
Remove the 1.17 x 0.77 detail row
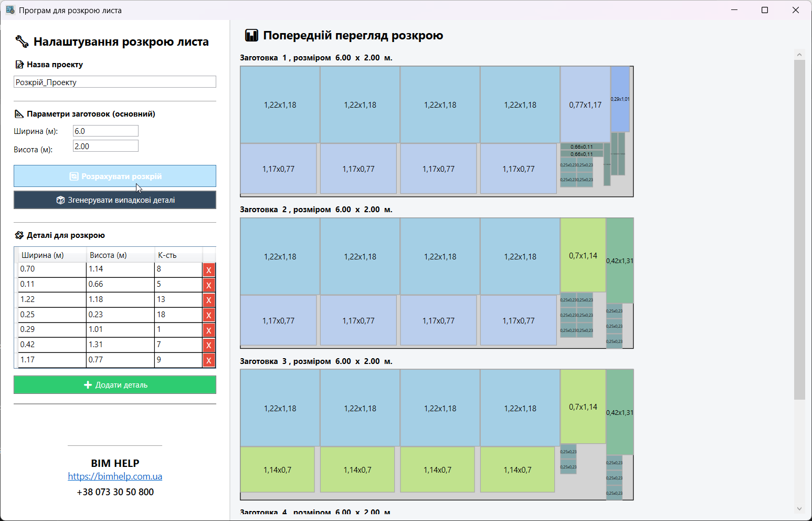point(209,360)
